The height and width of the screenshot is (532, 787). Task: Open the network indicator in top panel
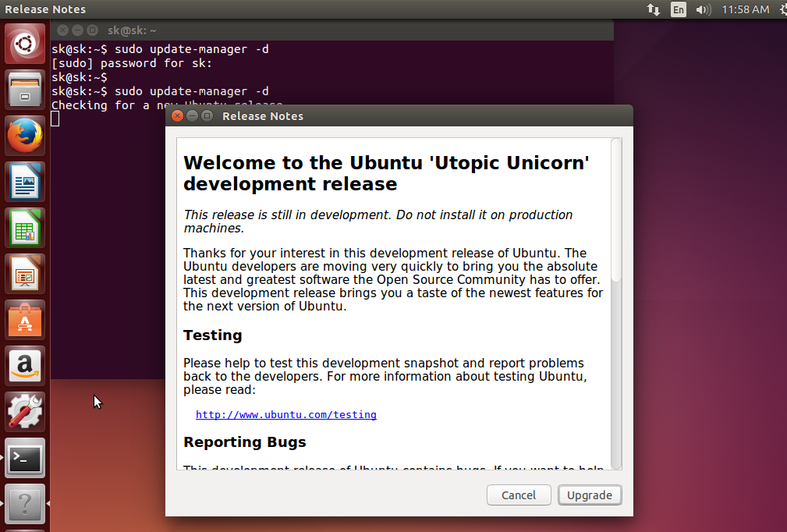[x=653, y=9]
